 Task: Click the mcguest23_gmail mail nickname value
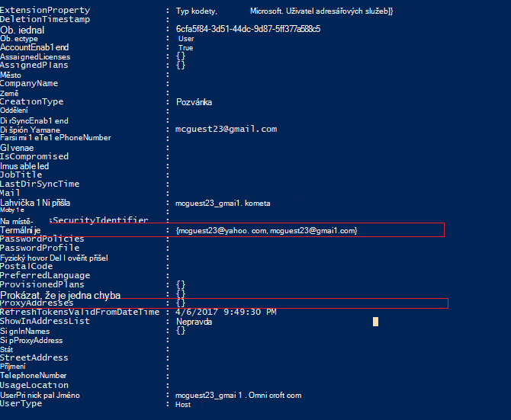(x=223, y=204)
